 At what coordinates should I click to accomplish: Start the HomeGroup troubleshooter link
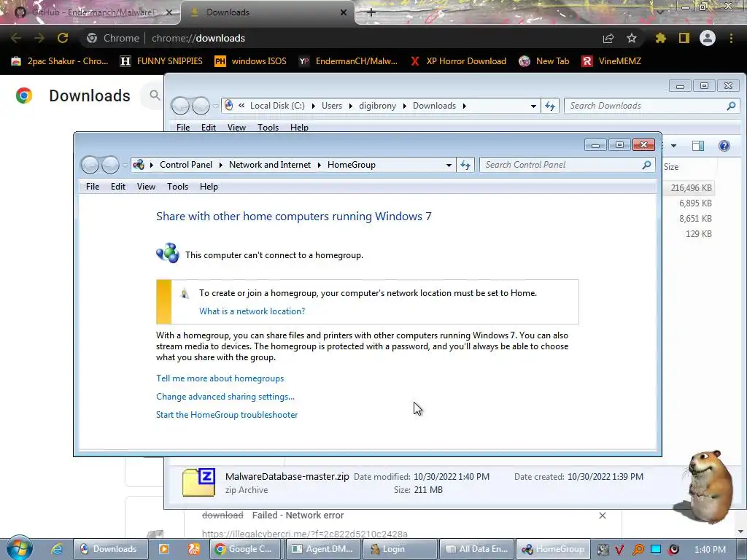pos(227,415)
